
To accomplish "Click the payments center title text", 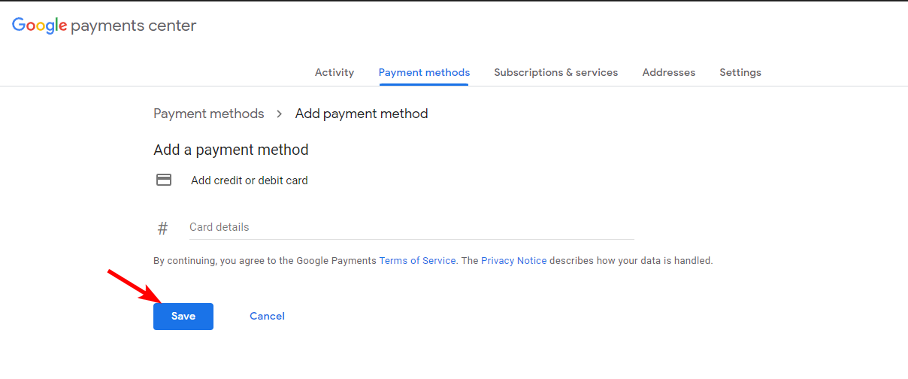I will tap(133, 26).
